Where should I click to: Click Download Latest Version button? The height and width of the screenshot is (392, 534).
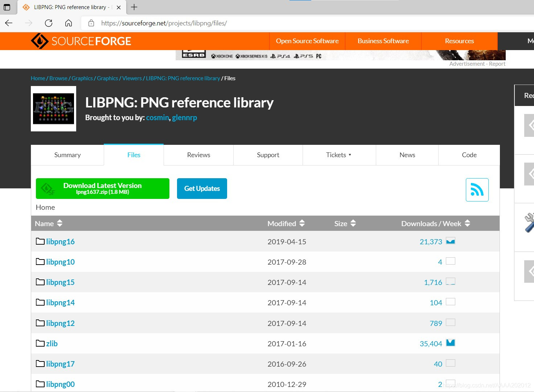coord(103,188)
